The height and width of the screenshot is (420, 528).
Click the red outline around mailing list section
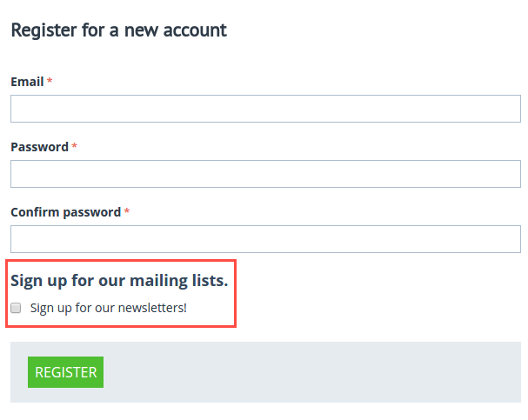click(x=121, y=261)
